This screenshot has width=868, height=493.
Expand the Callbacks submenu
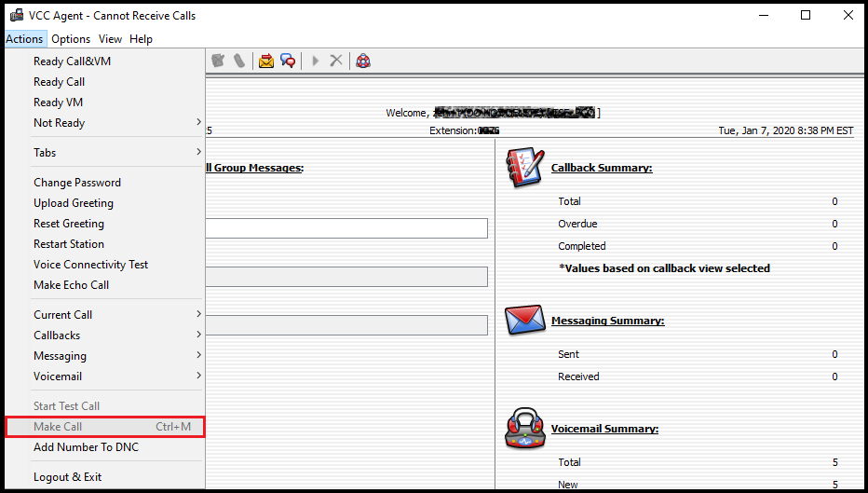118,336
